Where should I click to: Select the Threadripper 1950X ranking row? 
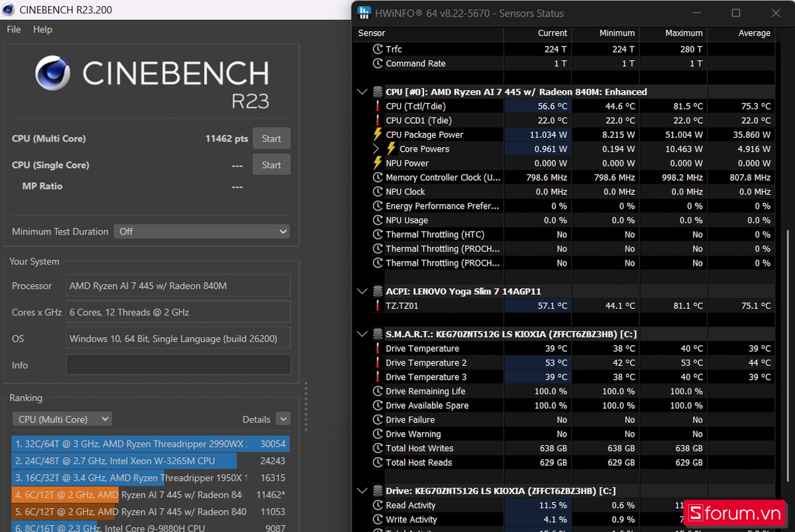[x=150, y=478]
